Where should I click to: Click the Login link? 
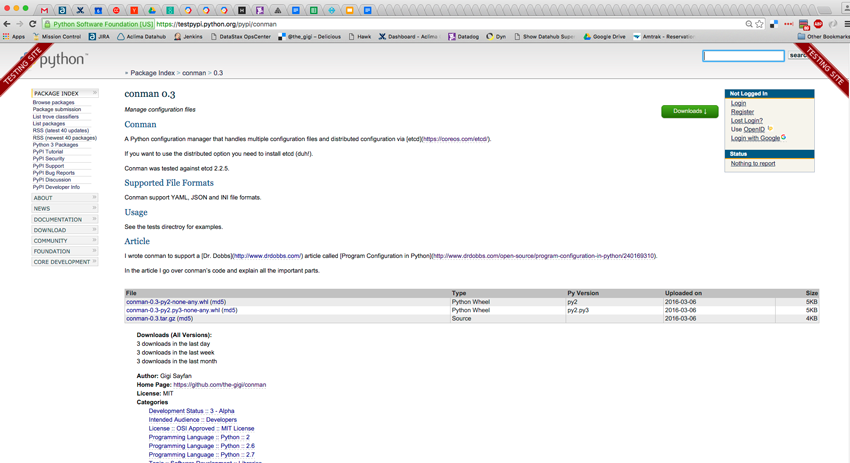click(x=738, y=103)
